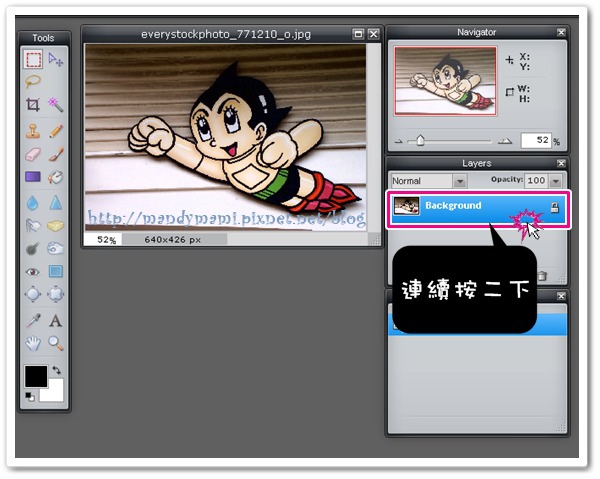Screen dimensions: 600x479
Task: Select the Crop tool
Action: pos(33,104)
